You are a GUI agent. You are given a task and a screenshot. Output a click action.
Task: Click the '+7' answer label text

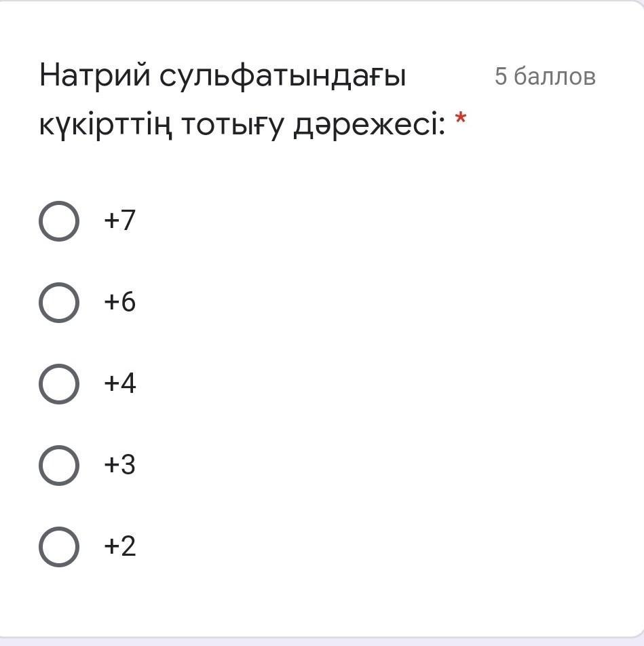coord(119,221)
